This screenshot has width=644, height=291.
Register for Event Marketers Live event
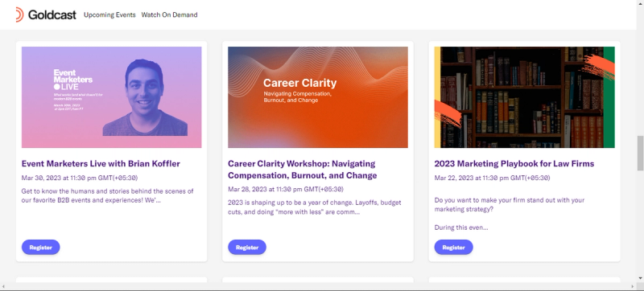(x=41, y=247)
